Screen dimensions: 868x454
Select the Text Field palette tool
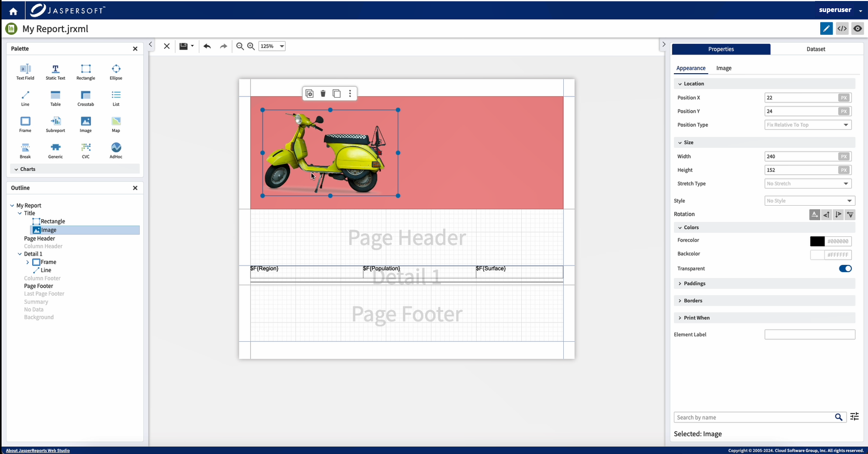[25, 72]
